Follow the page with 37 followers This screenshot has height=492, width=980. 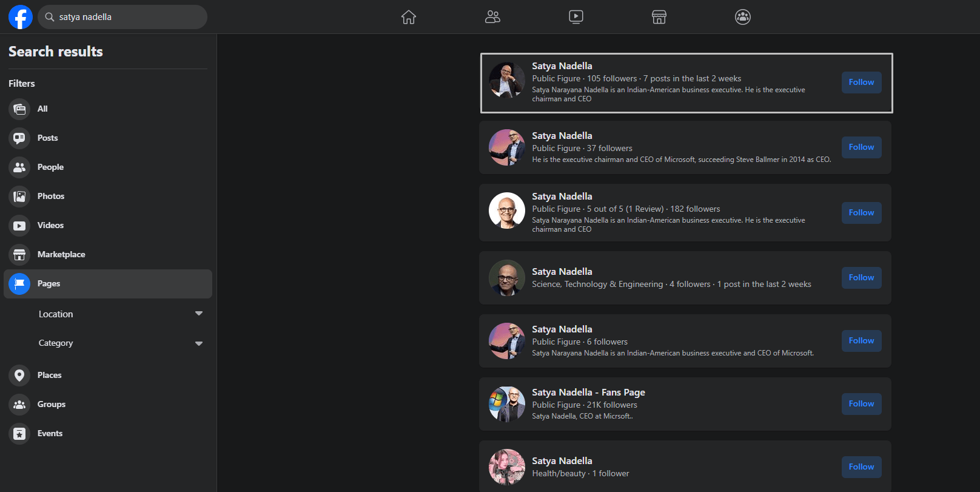tap(861, 147)
